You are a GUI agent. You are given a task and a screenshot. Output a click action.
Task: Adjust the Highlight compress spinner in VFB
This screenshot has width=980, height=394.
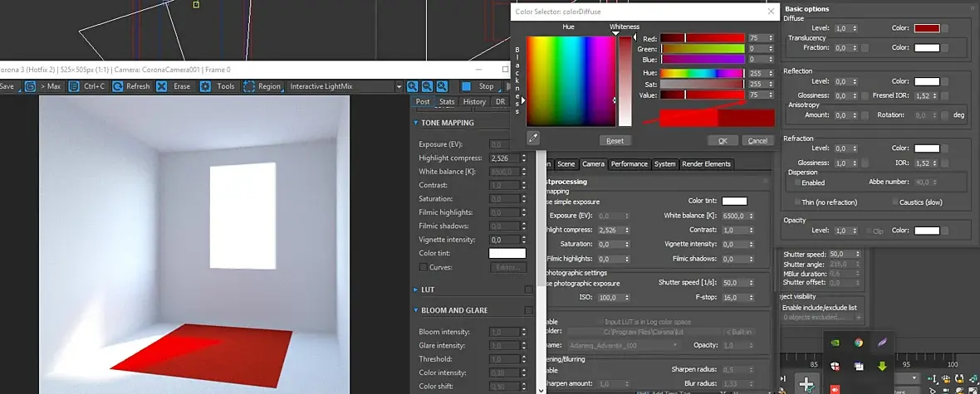(524, 158)
